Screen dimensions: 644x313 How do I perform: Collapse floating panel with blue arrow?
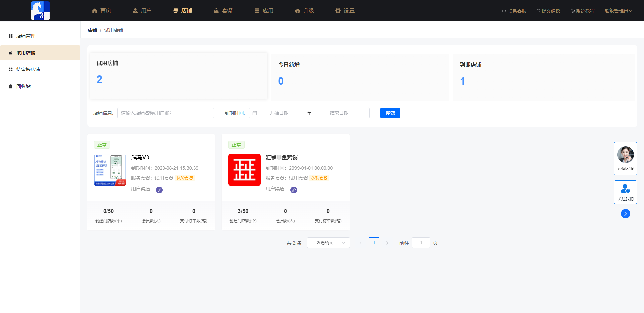pyautogui.click(x=626, y=214)
